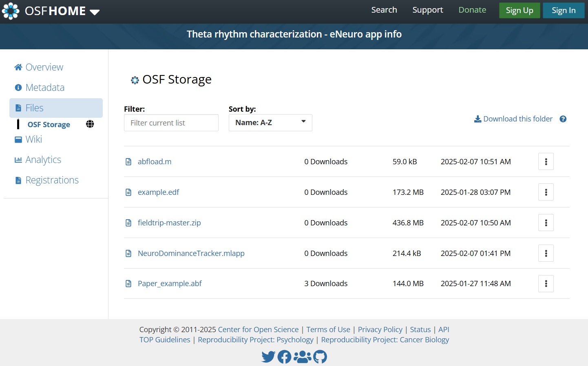Expand the Sort by Name A-Z dropdown

[270, 122]
